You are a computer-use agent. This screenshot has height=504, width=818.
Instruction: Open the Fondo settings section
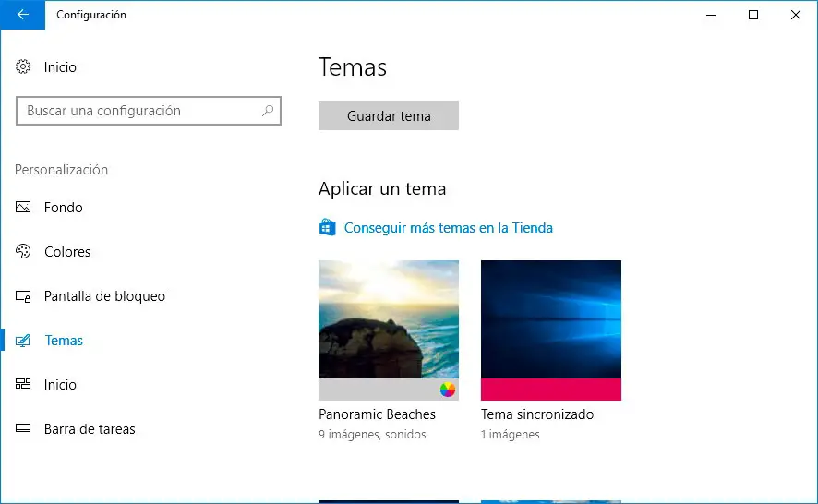[x=64, y=208]
